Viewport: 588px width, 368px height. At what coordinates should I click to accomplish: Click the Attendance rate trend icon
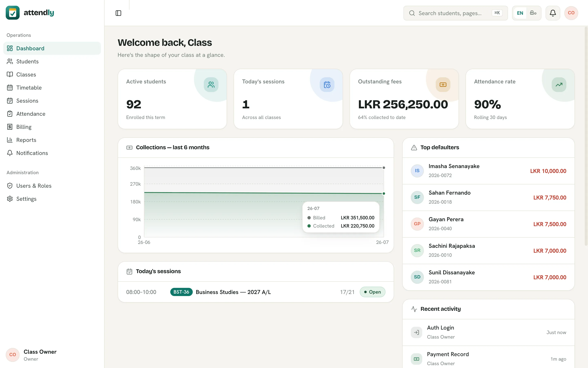(x=559, y=85)
